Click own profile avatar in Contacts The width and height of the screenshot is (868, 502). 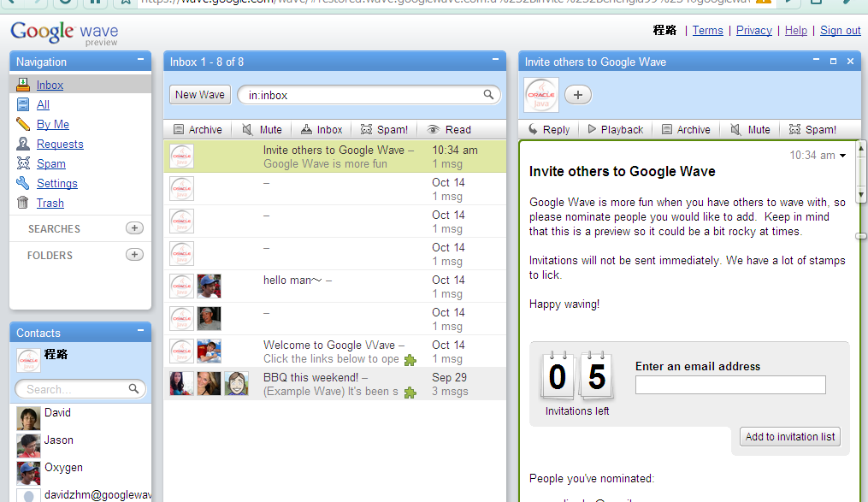tap(28, 360)
